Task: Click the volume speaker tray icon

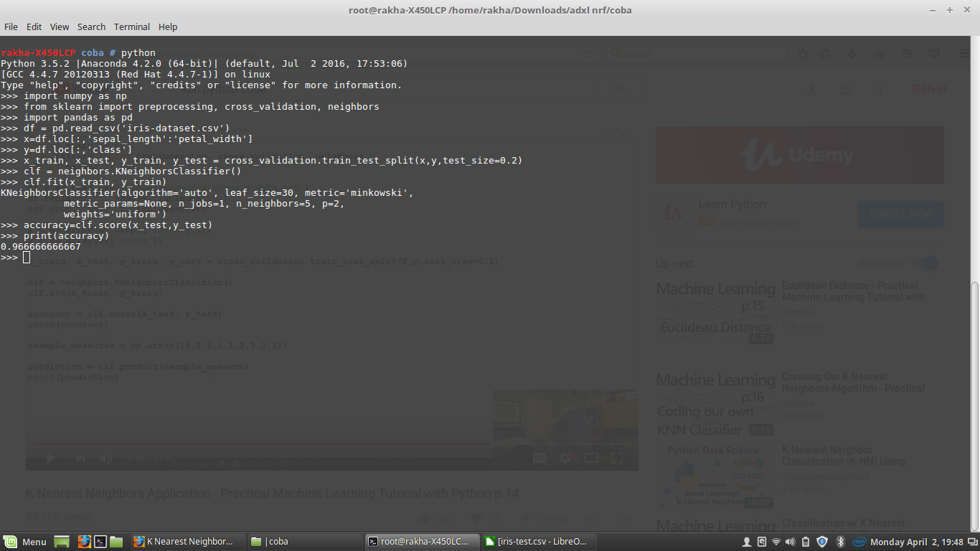Action: [791, 542]
